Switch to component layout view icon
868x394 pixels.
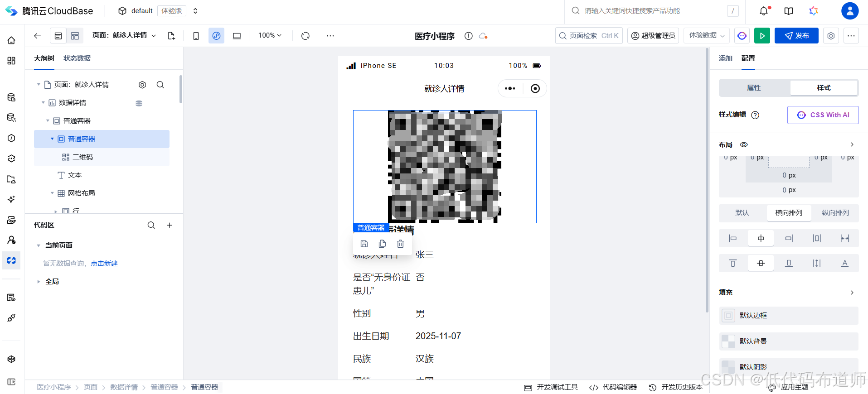[75, 36]
